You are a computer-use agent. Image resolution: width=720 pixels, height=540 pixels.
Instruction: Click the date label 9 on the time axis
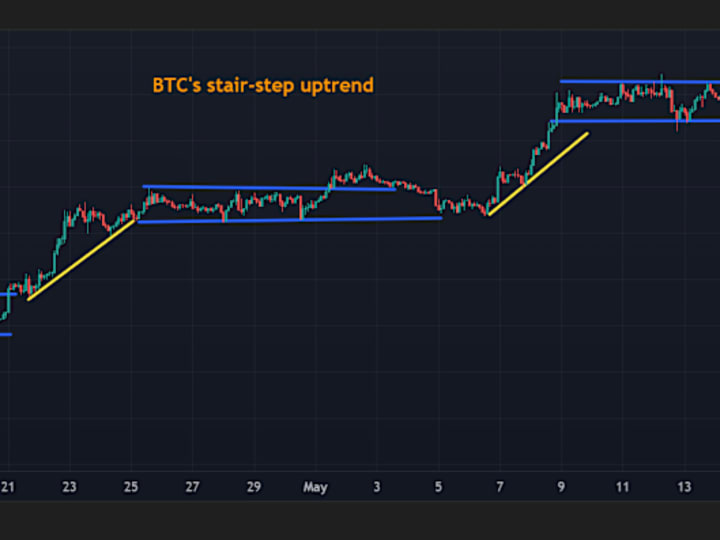coord(561,487)
